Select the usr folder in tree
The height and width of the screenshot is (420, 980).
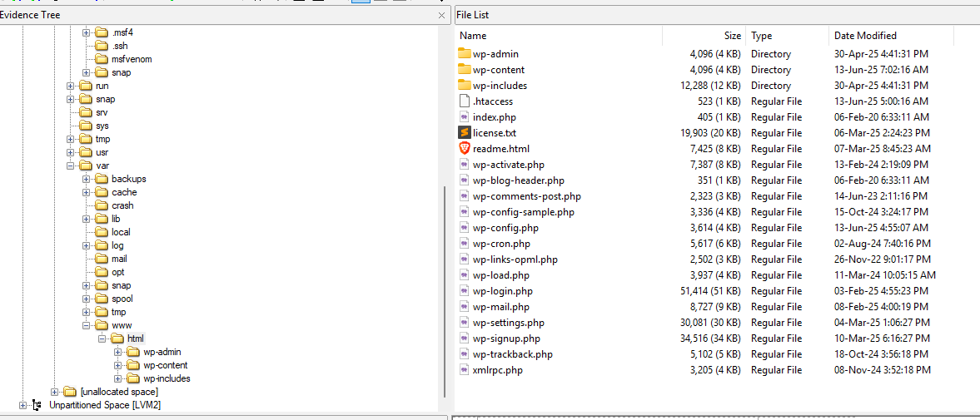(x=102, y=152)
